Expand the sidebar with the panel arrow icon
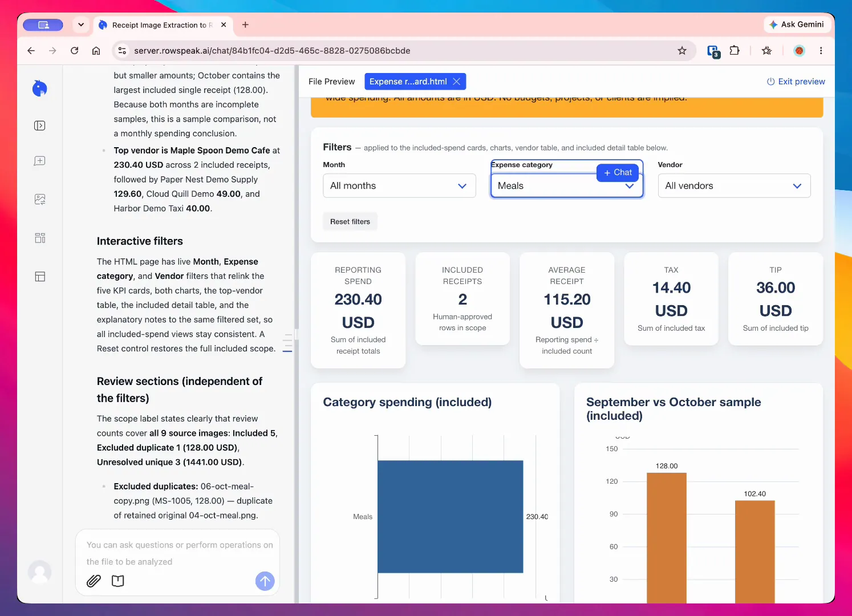852x616 pixels. pyautogui.click(x=40, y=125)
